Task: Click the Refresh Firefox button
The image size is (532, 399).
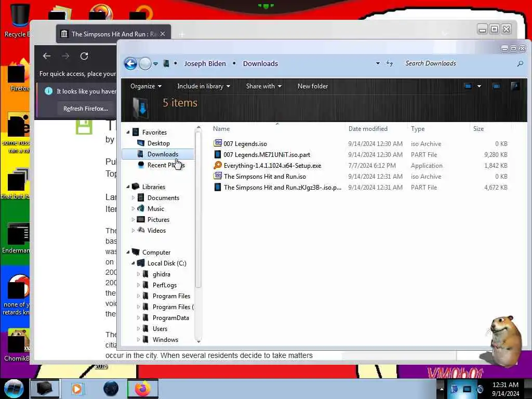Action: coord(86,109)
